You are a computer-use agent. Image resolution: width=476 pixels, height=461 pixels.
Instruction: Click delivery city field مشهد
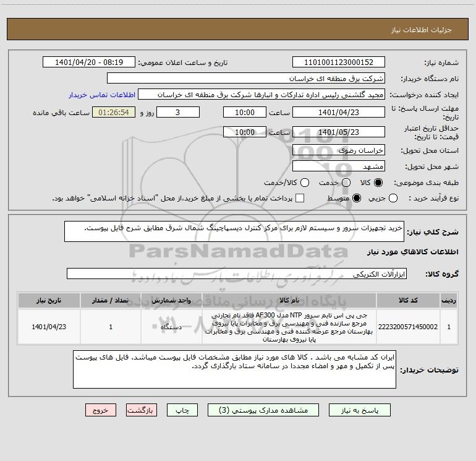pos(339,166)
